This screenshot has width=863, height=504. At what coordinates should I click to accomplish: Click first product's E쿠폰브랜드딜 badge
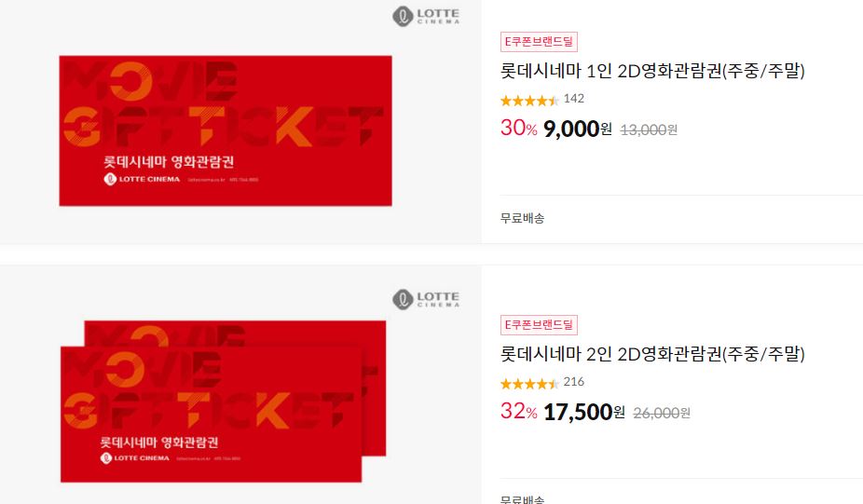click(x=539, y=42)
